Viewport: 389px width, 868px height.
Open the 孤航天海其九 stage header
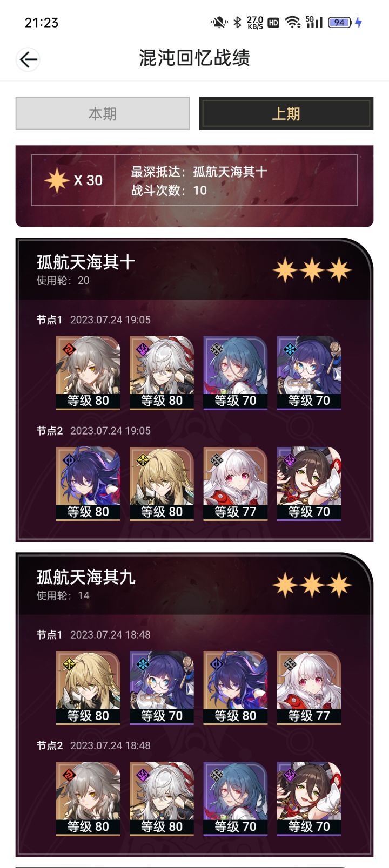[194, 585]
